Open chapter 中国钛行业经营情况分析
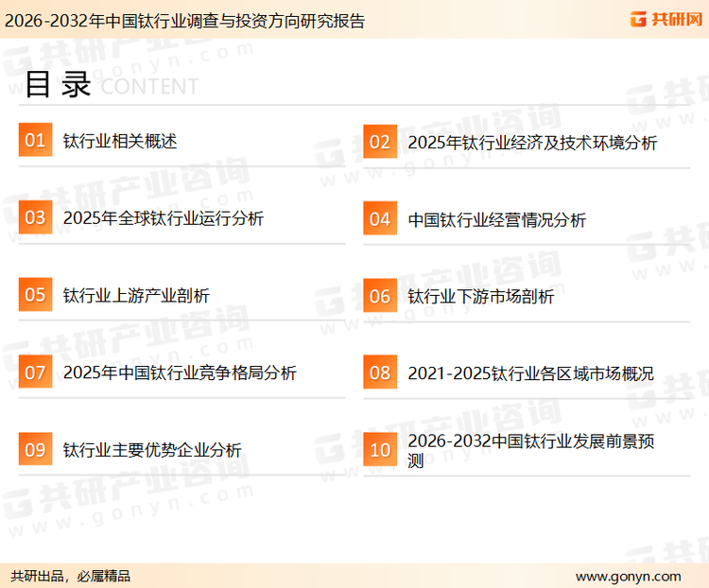The image size is (709, 588). [x=497, y=220]
